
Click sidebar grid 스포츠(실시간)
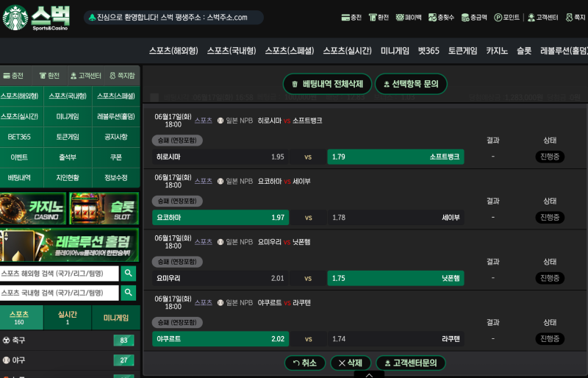(21, 116)
